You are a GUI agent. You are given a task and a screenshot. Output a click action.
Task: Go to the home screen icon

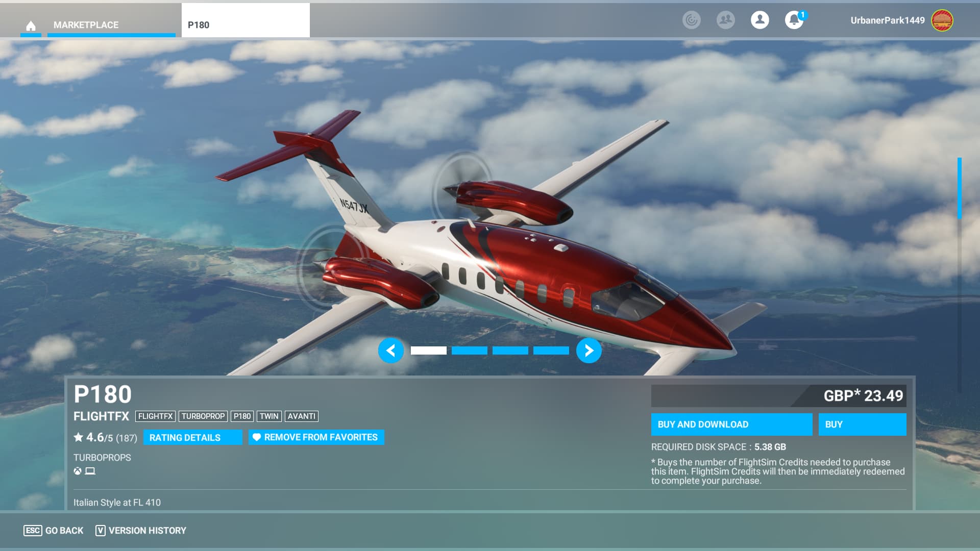(31, 25)
